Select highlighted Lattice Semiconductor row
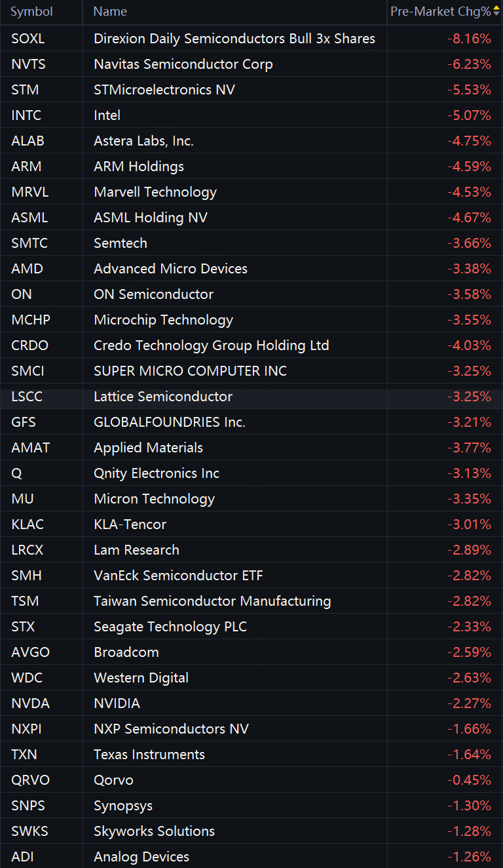This screenshot has width=503, height=868. pos(251,397)
